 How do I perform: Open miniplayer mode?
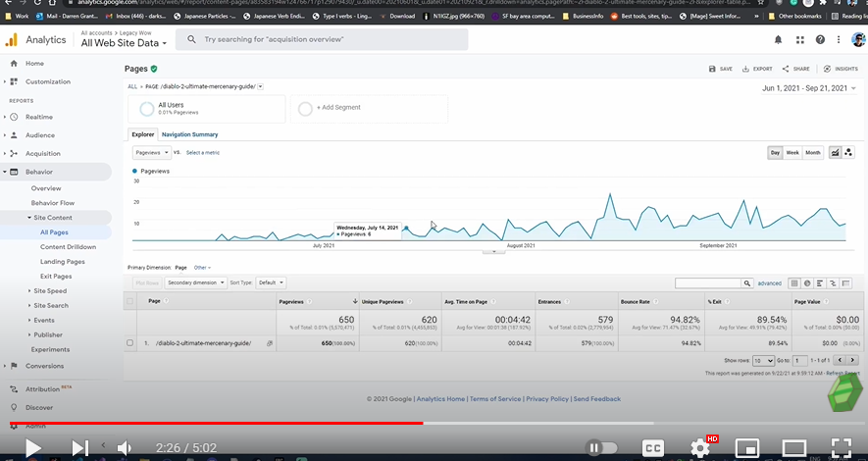pyautogui.click(x=746, y=447)
